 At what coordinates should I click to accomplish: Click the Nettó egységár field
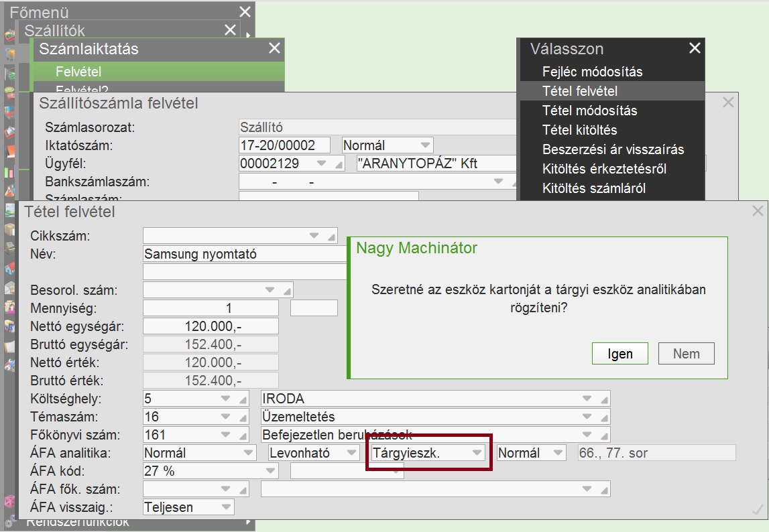(x=211, y=326)
